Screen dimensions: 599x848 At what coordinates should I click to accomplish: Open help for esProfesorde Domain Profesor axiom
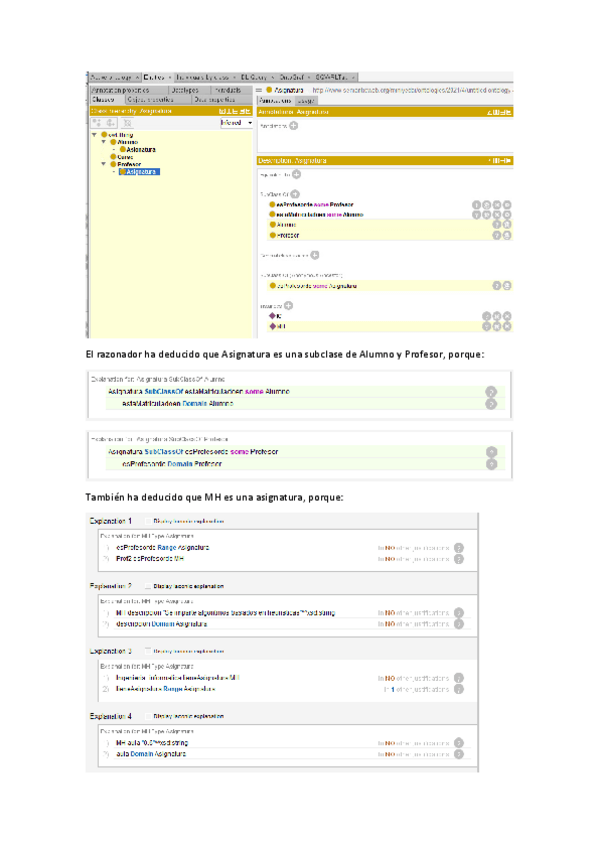click(x=491, y=464)
